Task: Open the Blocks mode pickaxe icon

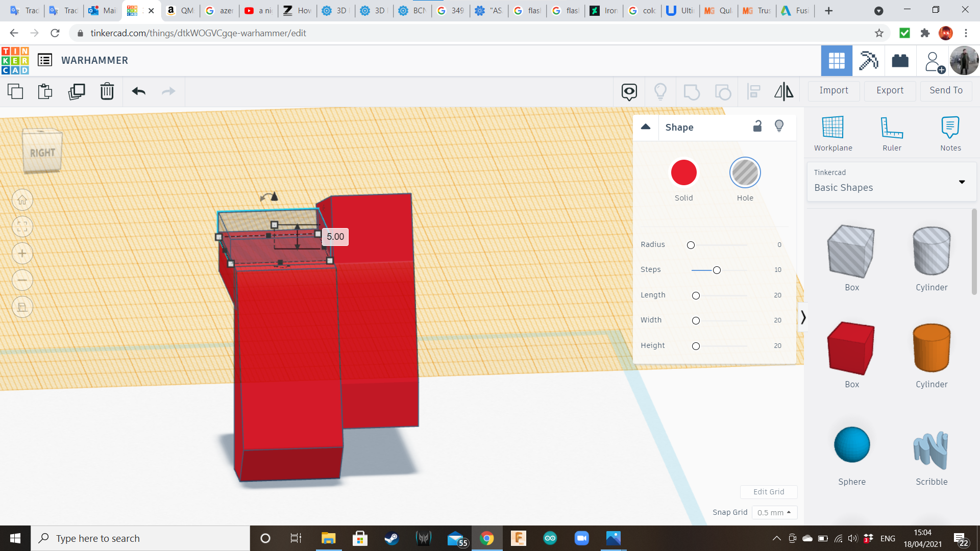Action: click(x=868, y=61)
